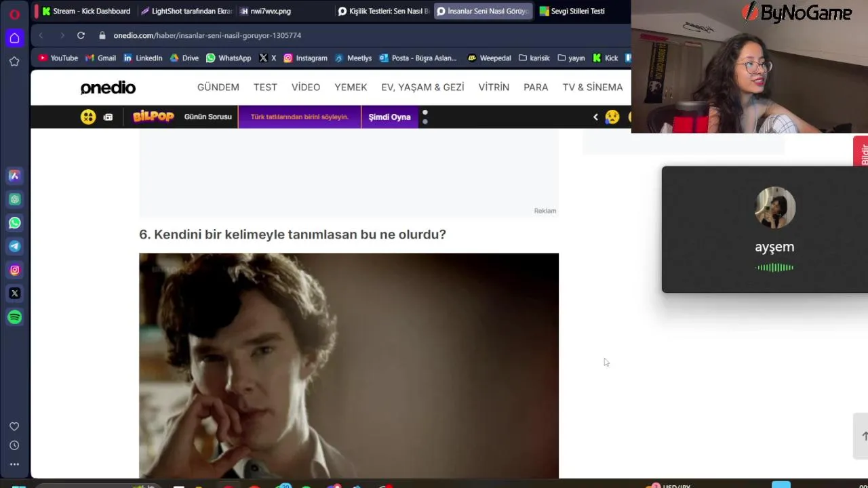The width and height of the screenshot is (868, 488).
Task: Click the yellow emoji game icon on Onedio bar
Action: [88, 117]
